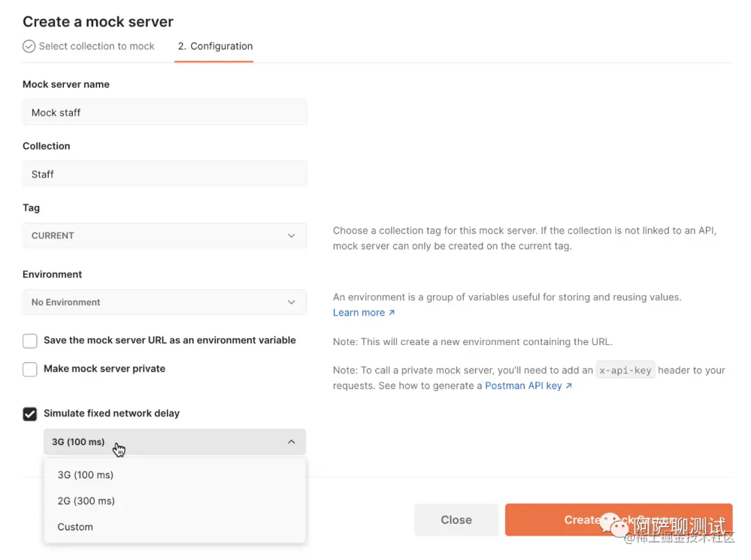Click the Environment dropdown chevron arrow

coord(291,303)
